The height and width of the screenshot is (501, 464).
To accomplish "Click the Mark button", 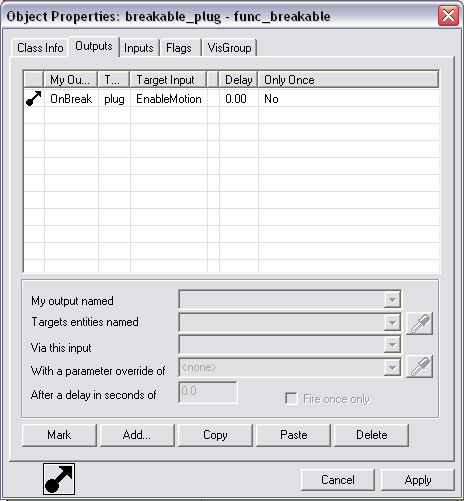I will (x=59, y=435).
